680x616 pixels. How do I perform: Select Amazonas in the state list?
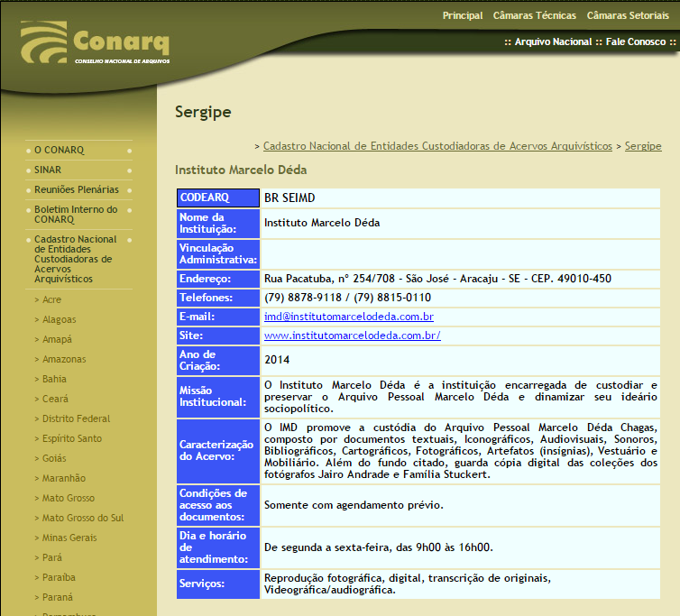[64, 359]
